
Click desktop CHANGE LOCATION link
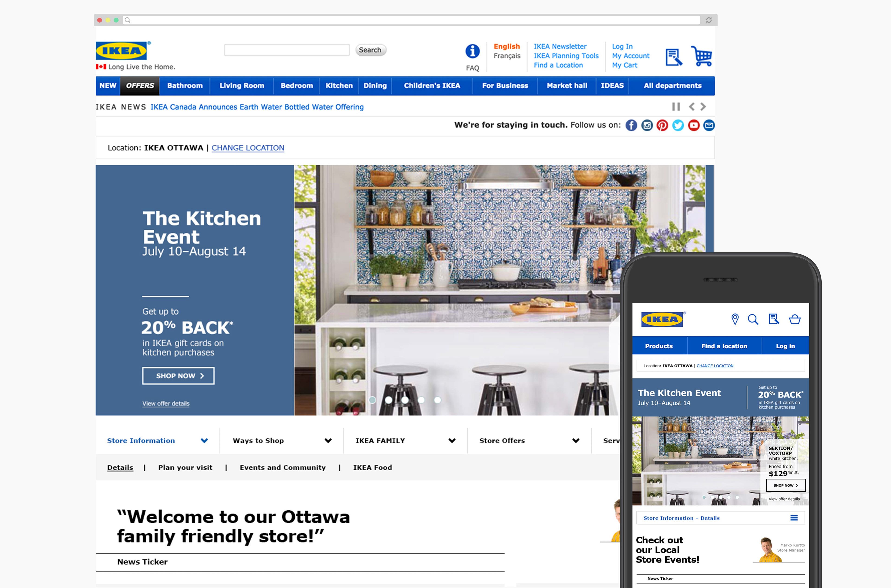[x=248, y=148]
